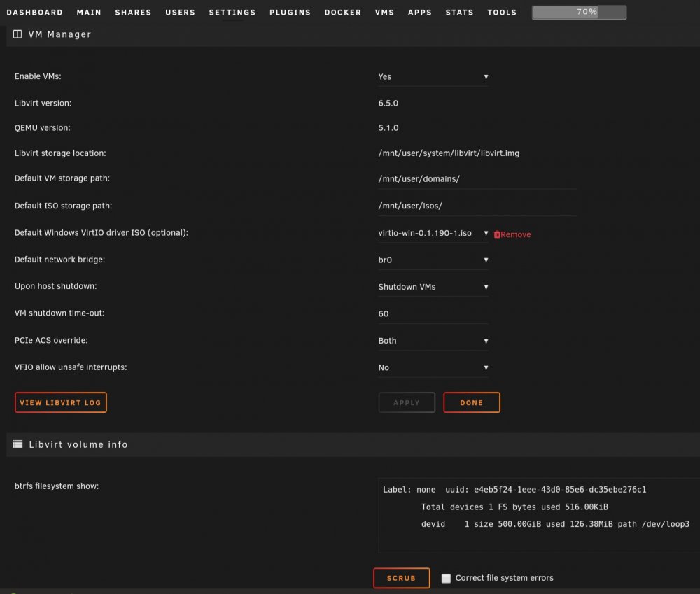Click the btrfs uuid label line
700x594 pixels.
(x=514, y=490)
